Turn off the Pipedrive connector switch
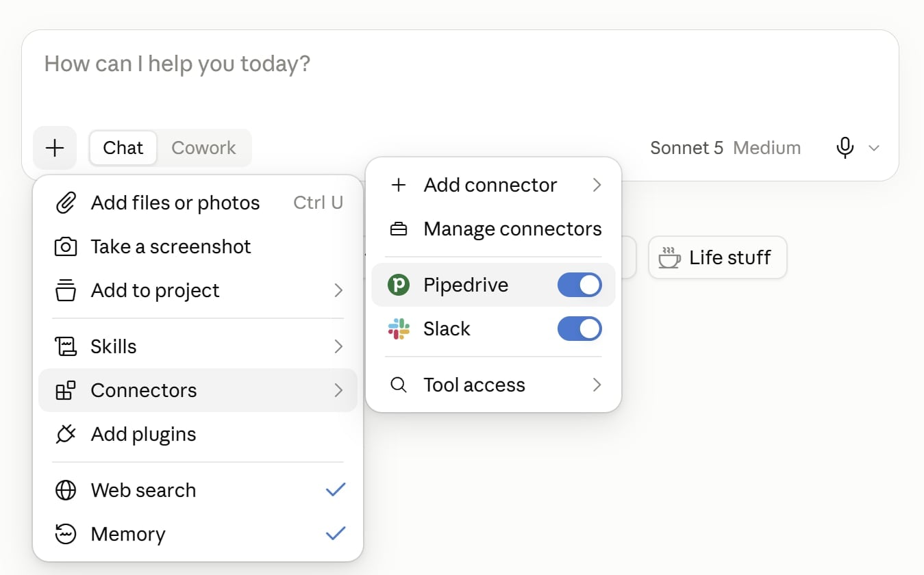Image resolution: width=924 pixels, height=575 pixels. [x=579, y=285]
